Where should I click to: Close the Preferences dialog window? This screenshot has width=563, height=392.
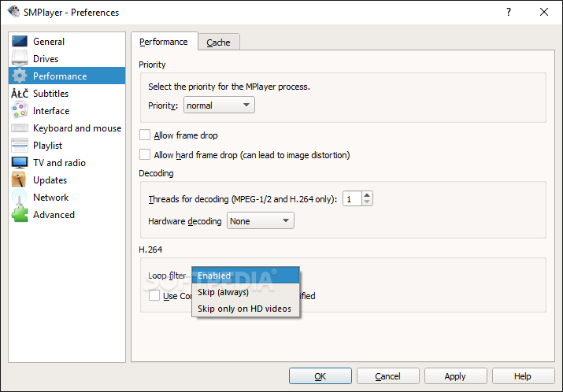point(543,13)
